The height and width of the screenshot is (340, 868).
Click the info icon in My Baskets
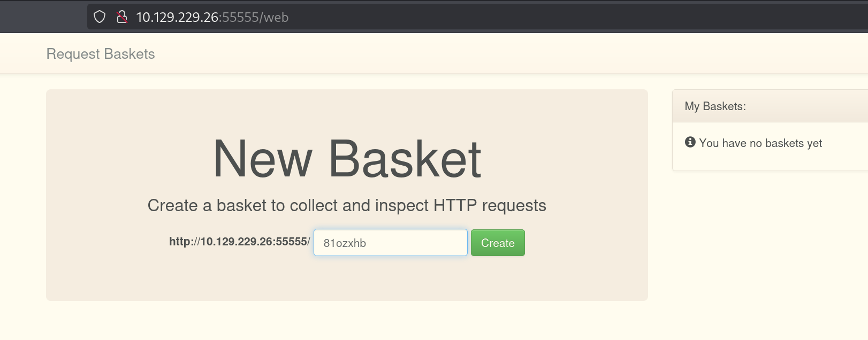(x=690, y=142)
